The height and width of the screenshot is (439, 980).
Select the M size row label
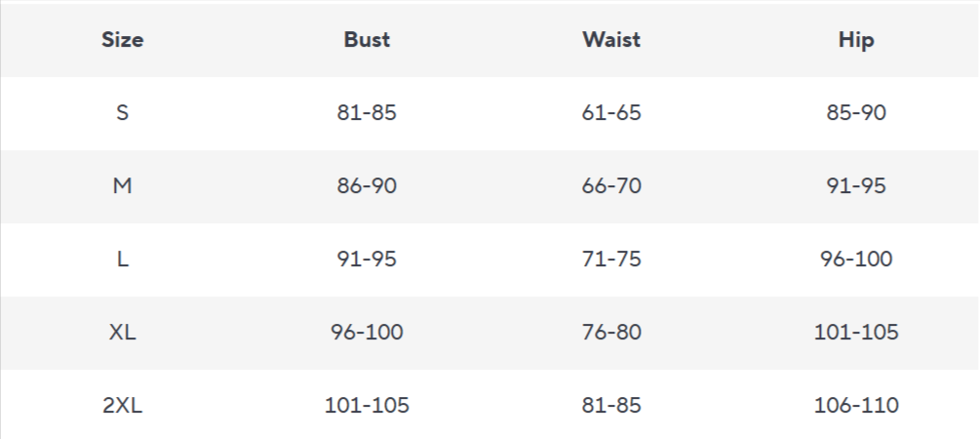click(122, 186)
